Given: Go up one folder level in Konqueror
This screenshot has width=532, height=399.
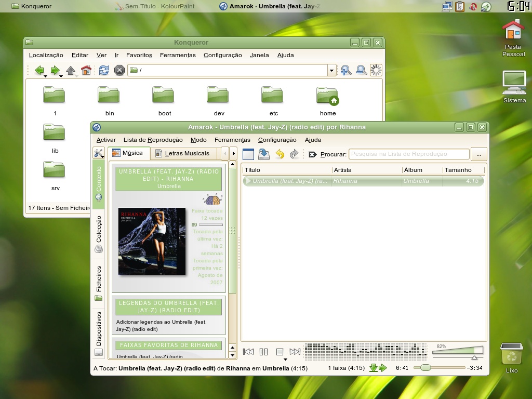Looking at the screenshot, I should coord(71,70).
